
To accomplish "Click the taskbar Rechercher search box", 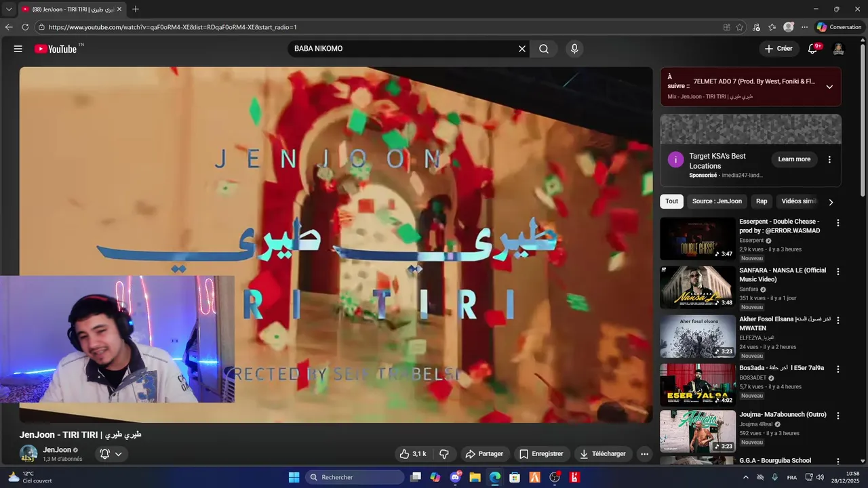I will (x=355, y=477).
